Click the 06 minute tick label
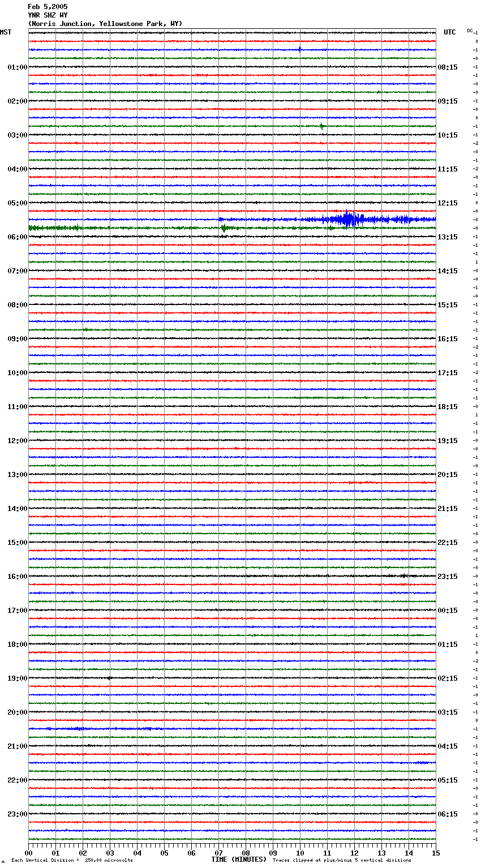481x868 pixels. pos(191,853)
